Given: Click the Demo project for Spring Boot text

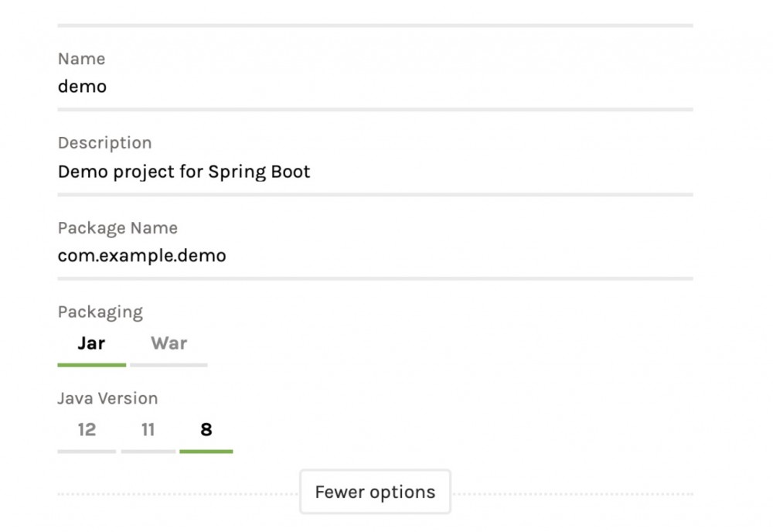Looking at the screenshot, I should pos(184,172).
